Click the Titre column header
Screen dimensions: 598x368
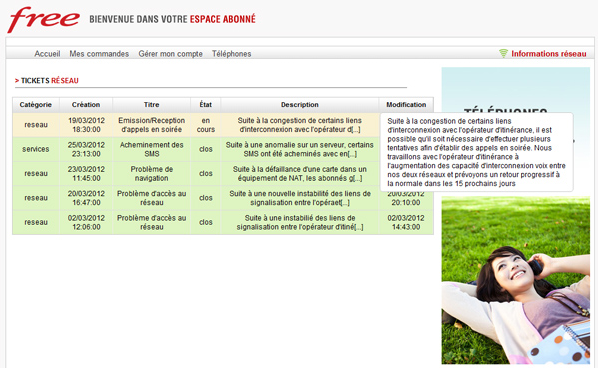(151, 104)
